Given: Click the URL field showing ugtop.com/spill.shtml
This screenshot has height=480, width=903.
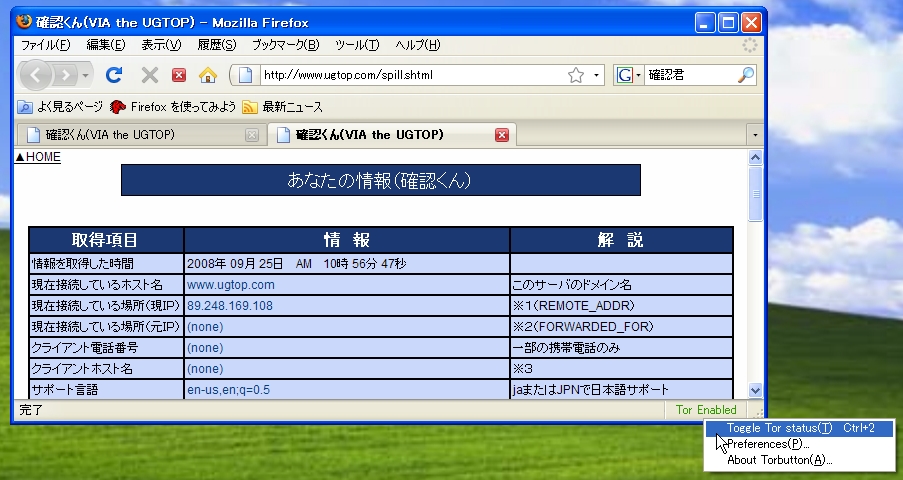Looking at the screenshot, I should click(x=412, y=75).
